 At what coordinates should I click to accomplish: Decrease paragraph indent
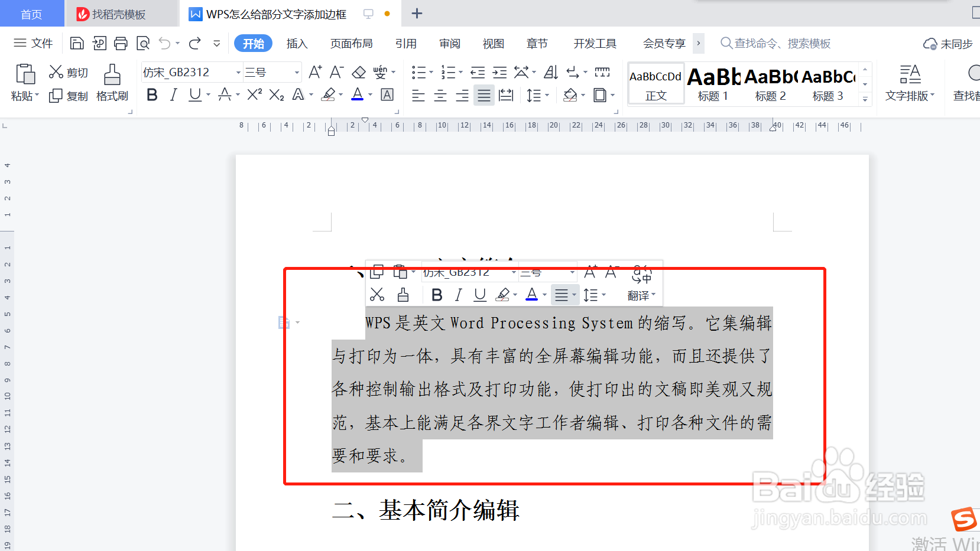click(x=478, y=72)
